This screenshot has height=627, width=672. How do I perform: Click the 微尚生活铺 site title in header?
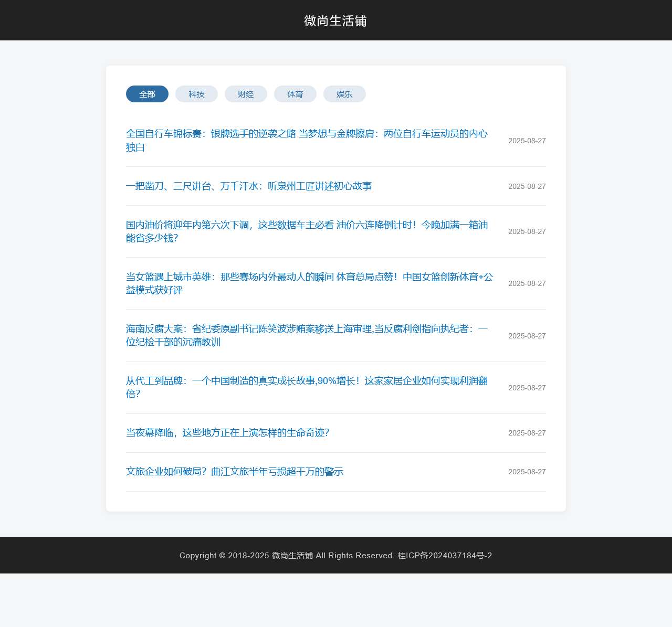(335, 20)
